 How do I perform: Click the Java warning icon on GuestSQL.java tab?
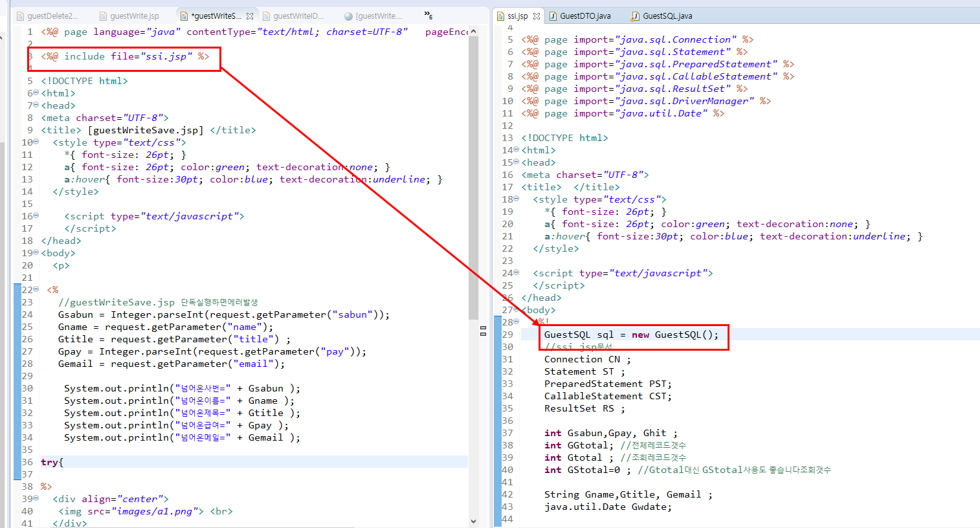click(x=636, y=16)
